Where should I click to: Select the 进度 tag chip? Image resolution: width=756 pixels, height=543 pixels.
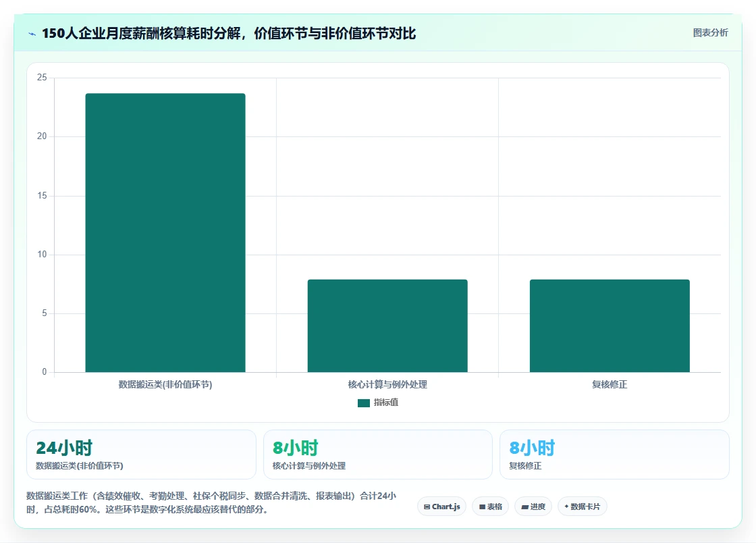tap(533, 507)
